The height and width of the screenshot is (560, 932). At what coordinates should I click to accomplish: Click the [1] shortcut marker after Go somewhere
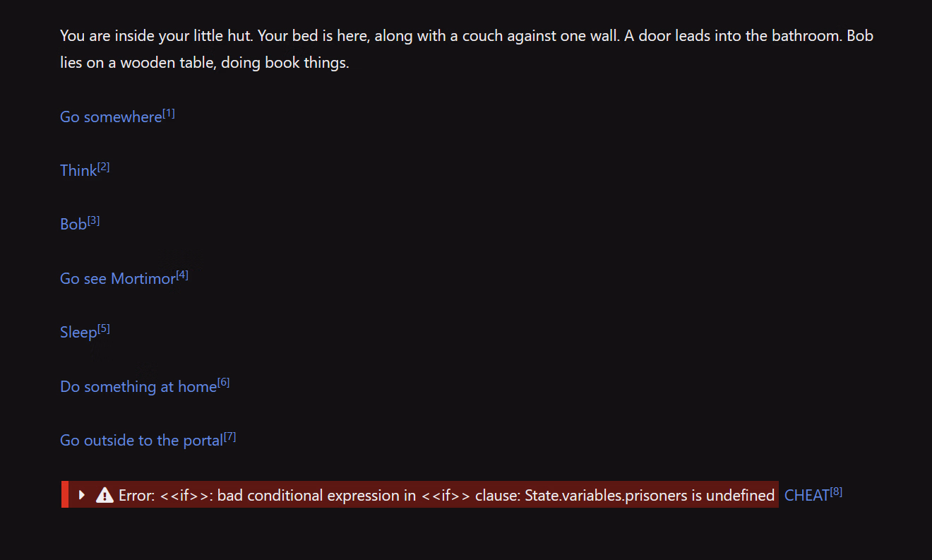[x=169, y=113]
